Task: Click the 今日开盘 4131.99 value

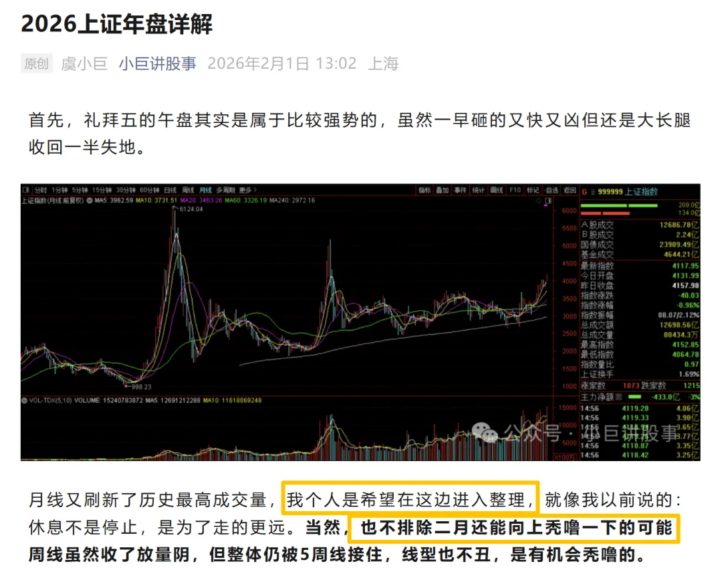Action: (685, 275)
